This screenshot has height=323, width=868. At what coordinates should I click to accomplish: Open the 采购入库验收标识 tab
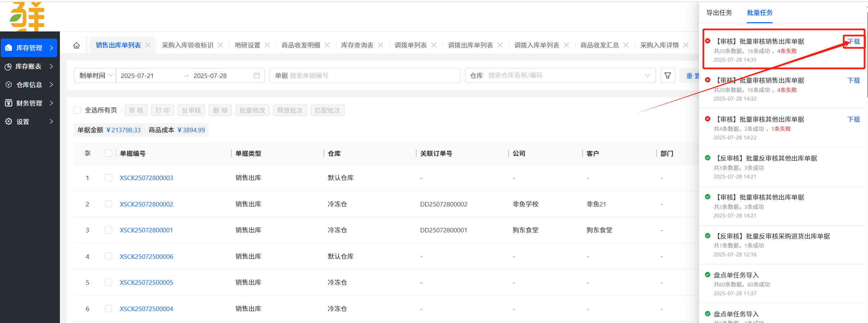point(188,45)
